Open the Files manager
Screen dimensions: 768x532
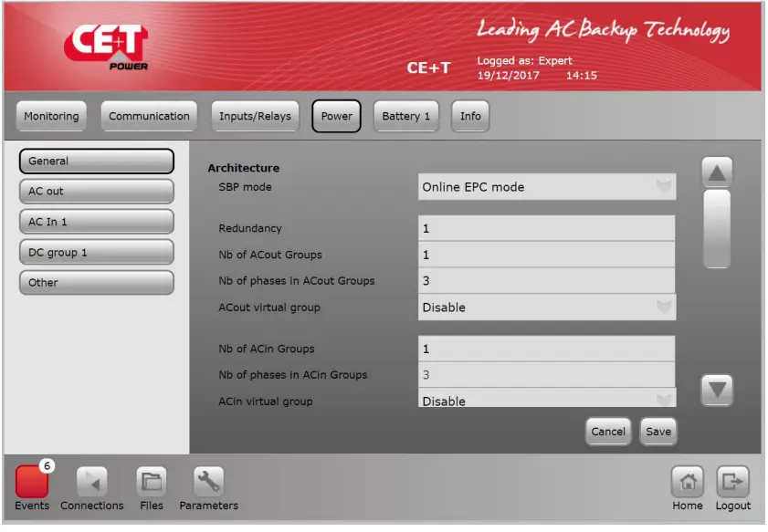coord(151,484)
